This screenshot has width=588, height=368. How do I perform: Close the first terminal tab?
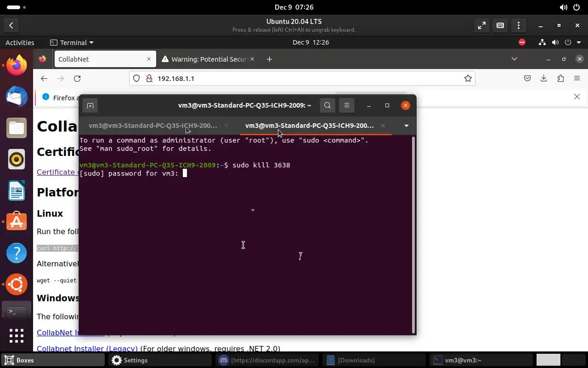(x=226, y=126)
